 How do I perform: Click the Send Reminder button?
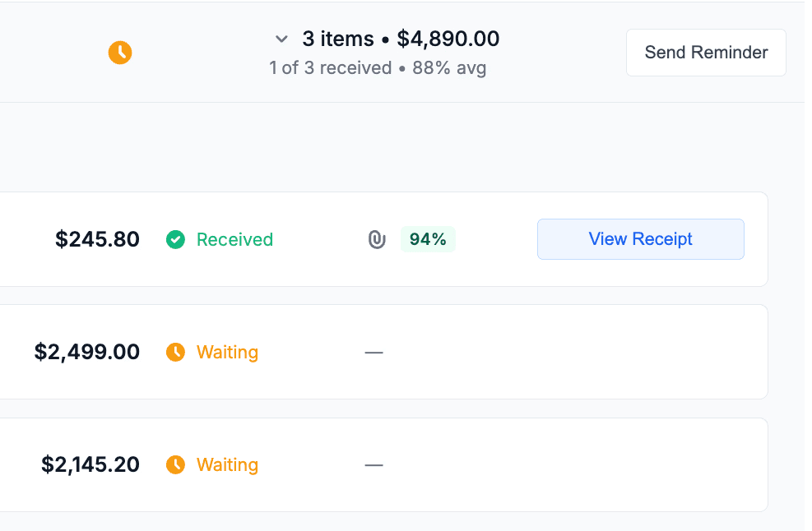coord(706,53)
